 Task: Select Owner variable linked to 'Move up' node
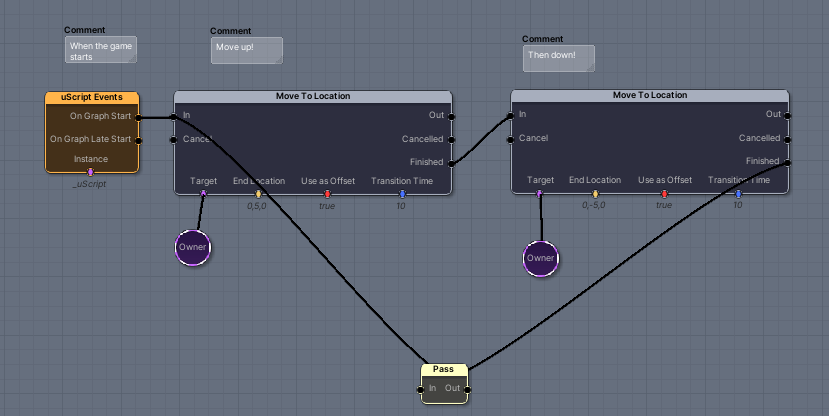(194, 246)
